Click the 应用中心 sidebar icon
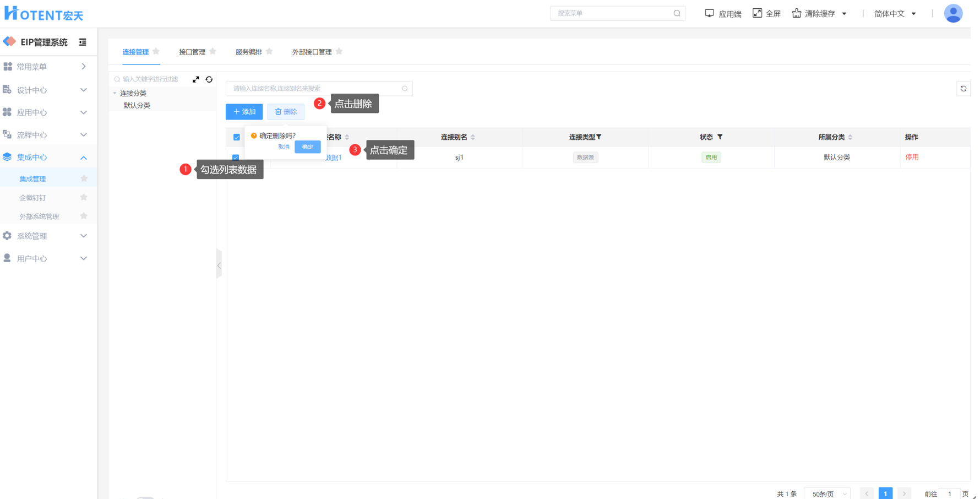Screen dimensions: 980x499 coord(8,112)
